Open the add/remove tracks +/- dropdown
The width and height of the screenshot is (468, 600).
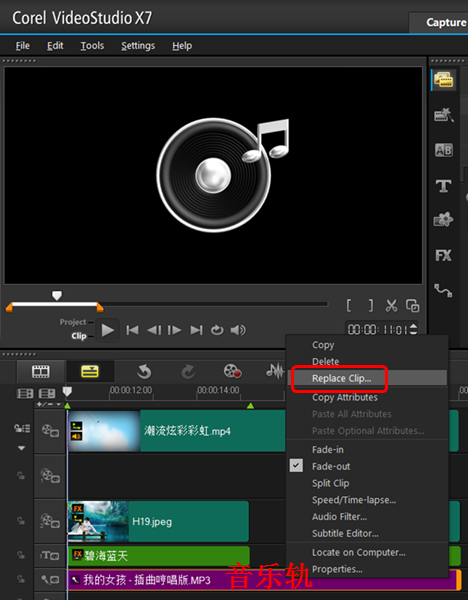coord(49,404)
